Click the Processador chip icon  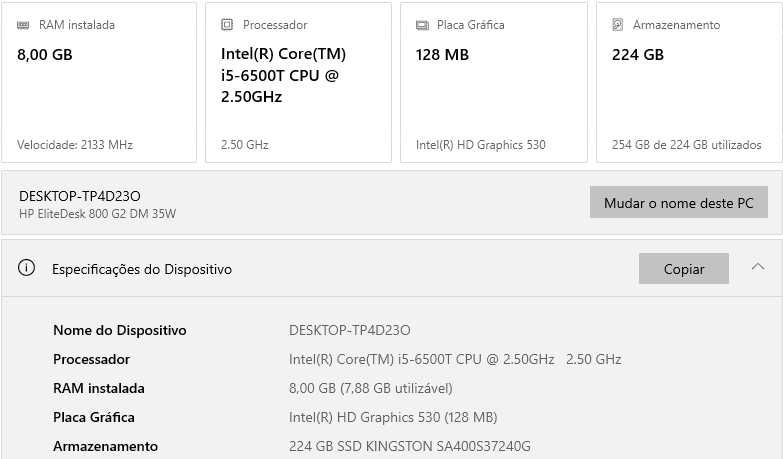pos(227,25)
